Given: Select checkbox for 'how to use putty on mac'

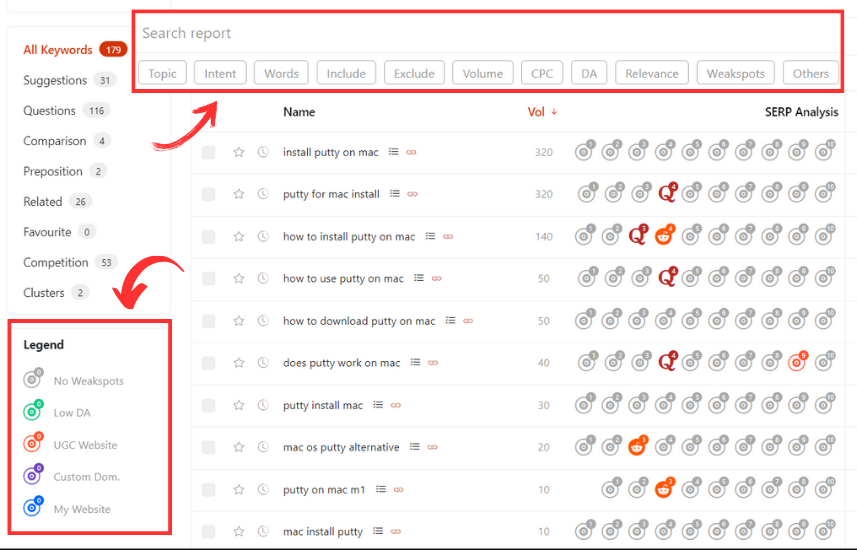Looking at the screenshot, I should [208, 278].
